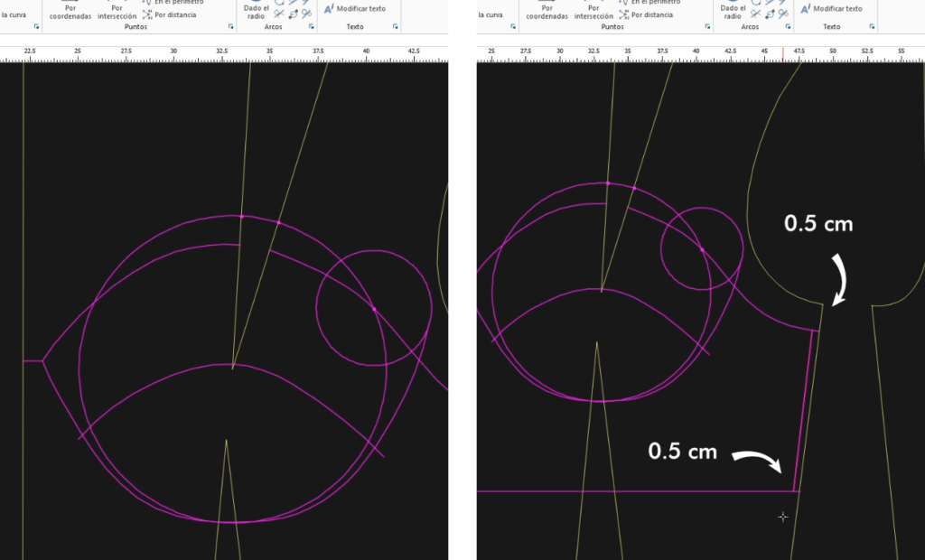This screenshot has height=560, width=925.
Task: Click Modificar texto in the right window
Action: (x=832, y=8)
